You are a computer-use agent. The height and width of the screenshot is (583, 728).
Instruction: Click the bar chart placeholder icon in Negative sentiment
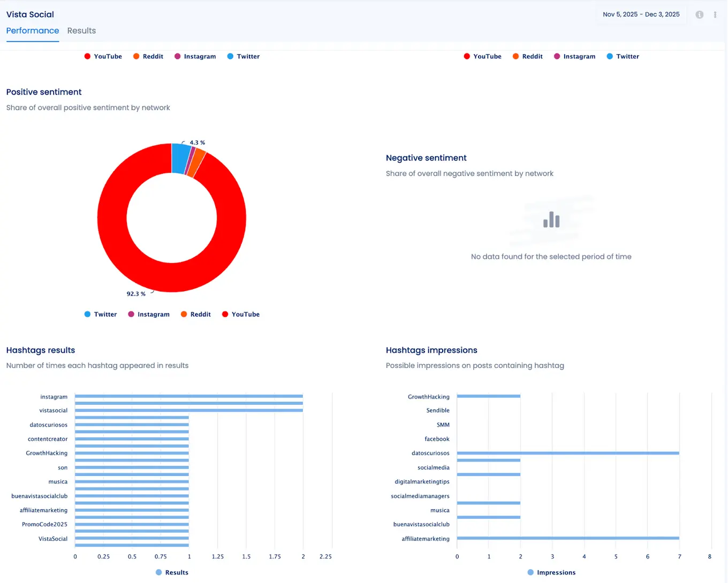pyautogui.click(x=551, y=219)
